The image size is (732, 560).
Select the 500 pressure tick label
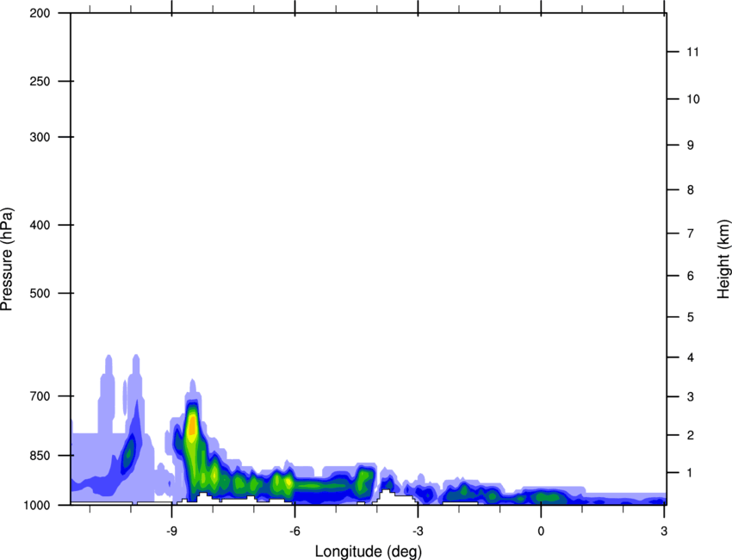40,293
